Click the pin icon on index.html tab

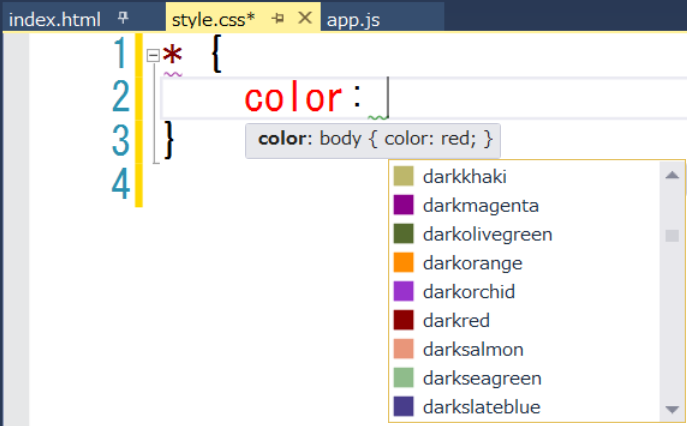coord(123,18)
